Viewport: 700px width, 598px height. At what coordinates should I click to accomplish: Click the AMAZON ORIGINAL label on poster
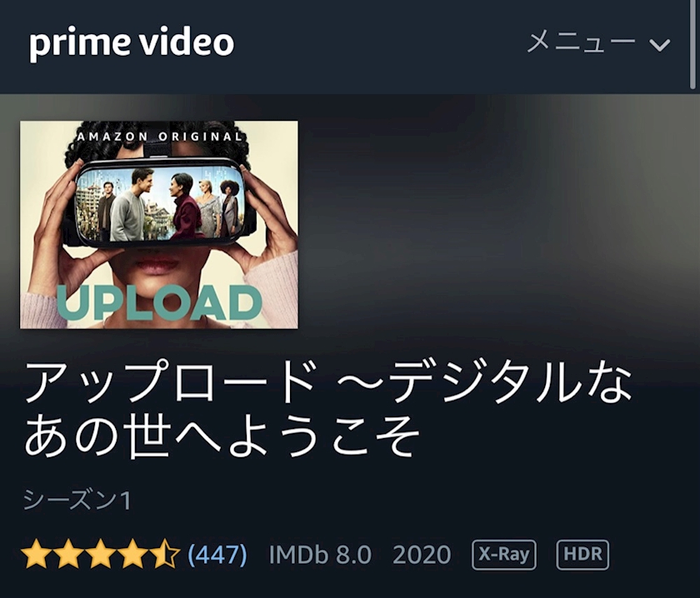pos(160,136)
